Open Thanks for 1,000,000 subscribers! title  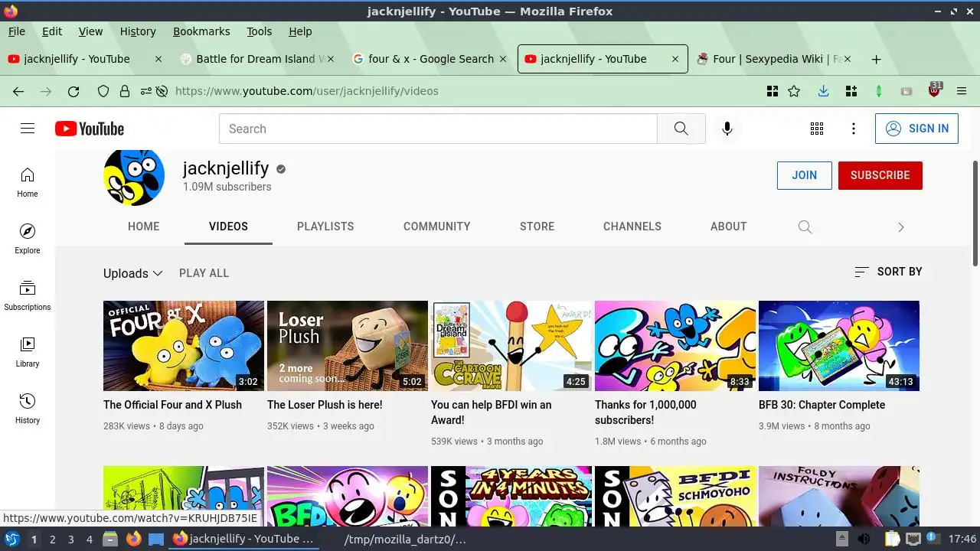pyautogui.click(x=645, y=412)
